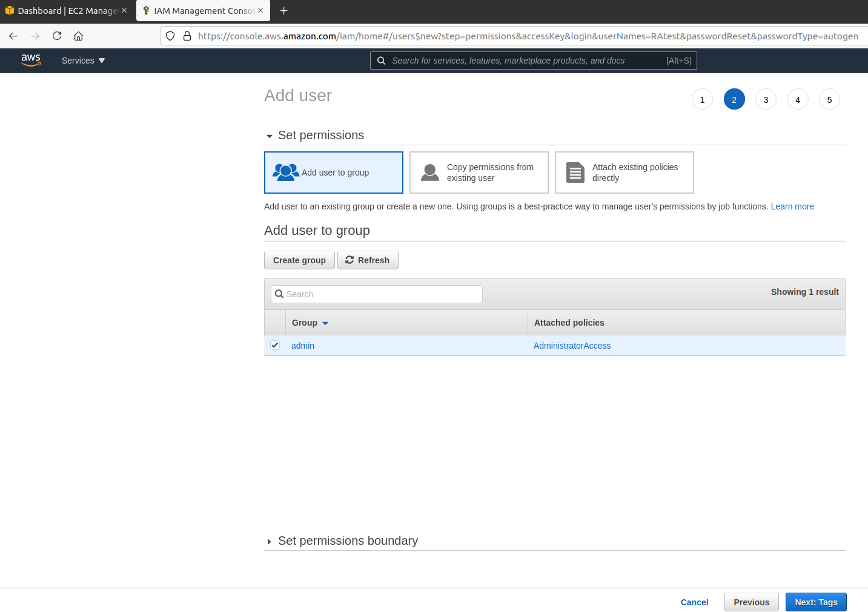The width and height of the screenshot is (868, 612).
Task: Switch to the Dashboard EC2 Management tab
Action: (x=67, y=11)
